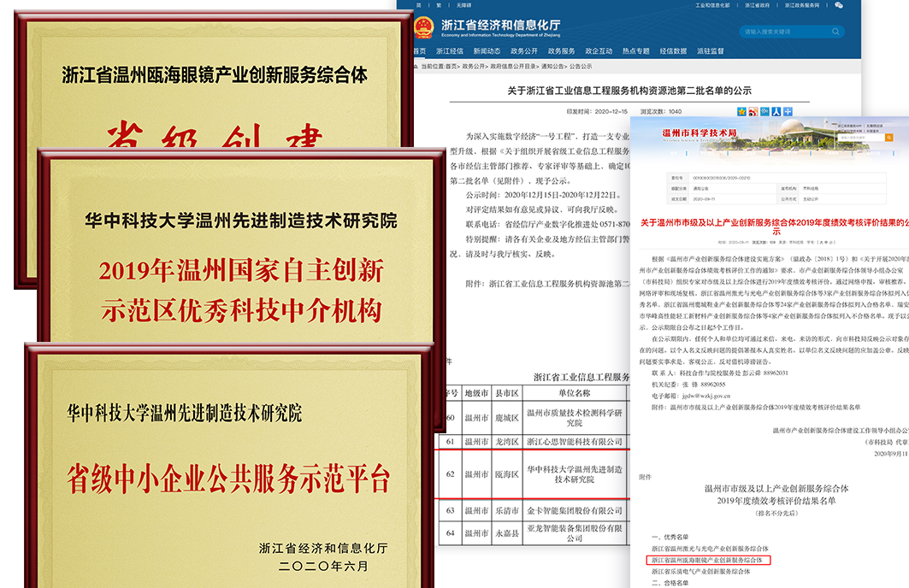Switch to traditional Chinese with 繁

pos(439,5)
